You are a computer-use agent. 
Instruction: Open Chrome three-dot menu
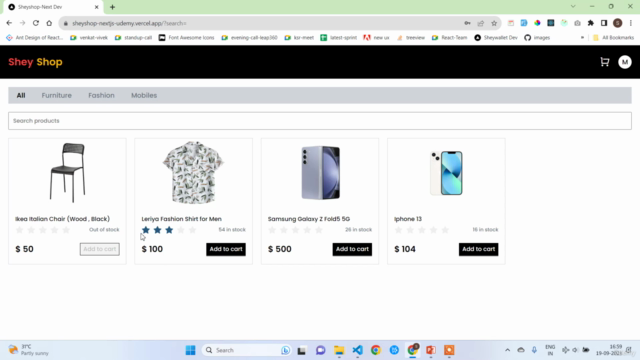pos(631,23)
